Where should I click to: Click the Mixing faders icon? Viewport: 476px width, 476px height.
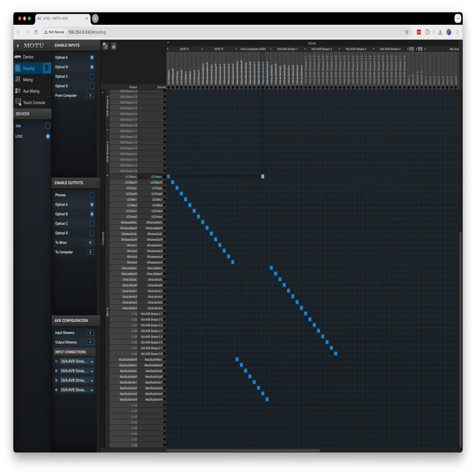(x=18, y=79)
